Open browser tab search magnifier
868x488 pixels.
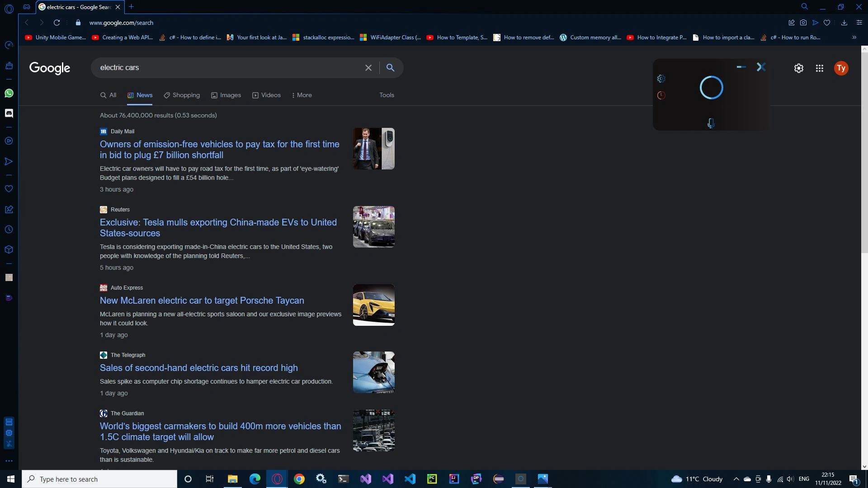(x=805, y=7)
